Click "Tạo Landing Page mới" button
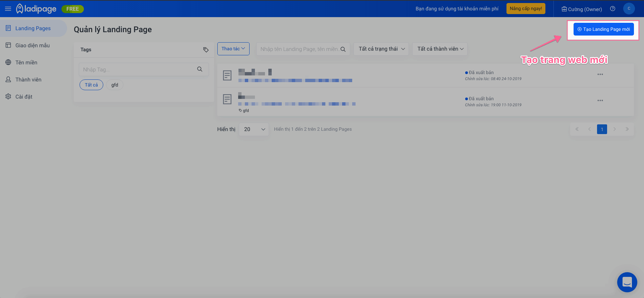 [603, 29]
